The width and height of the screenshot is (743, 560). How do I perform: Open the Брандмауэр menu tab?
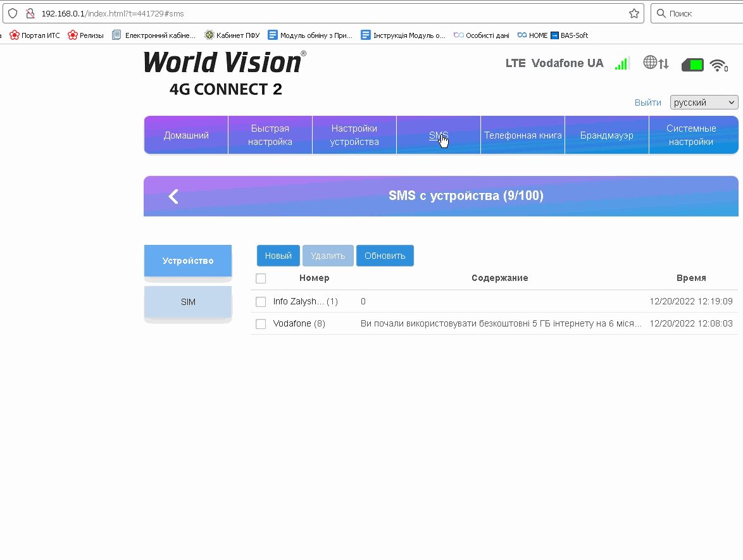coord(606,135)
